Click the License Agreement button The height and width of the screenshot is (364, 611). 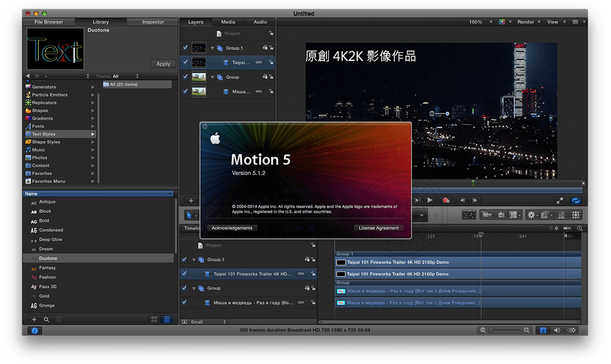pos(379,228)
